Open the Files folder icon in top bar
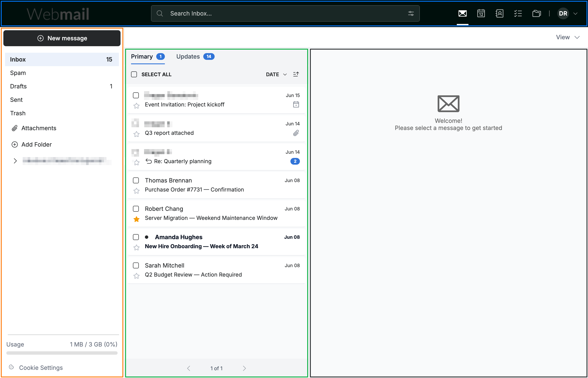 pyautogui.click(x=537, y=13)
